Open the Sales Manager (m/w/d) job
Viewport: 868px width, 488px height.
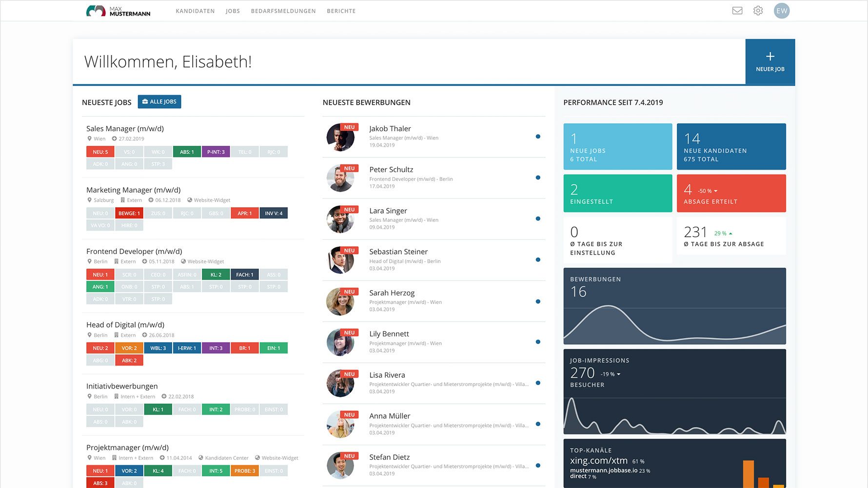click(125, 129)
